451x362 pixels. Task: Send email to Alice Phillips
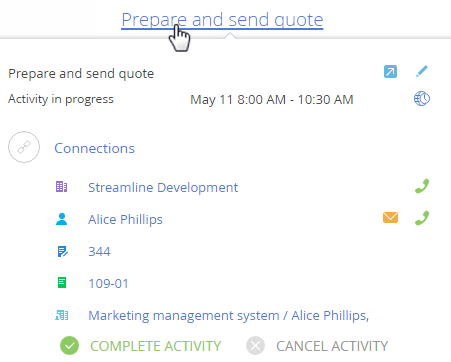pos(390,218)
